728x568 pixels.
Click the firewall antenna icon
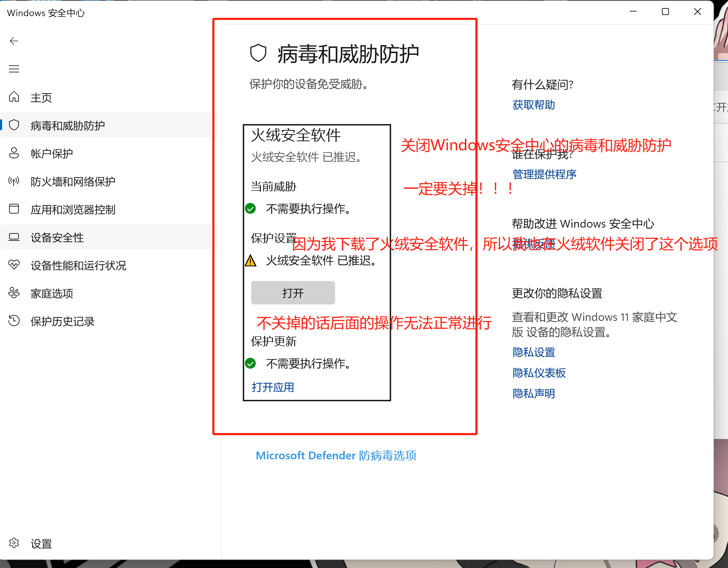[14, 181]
